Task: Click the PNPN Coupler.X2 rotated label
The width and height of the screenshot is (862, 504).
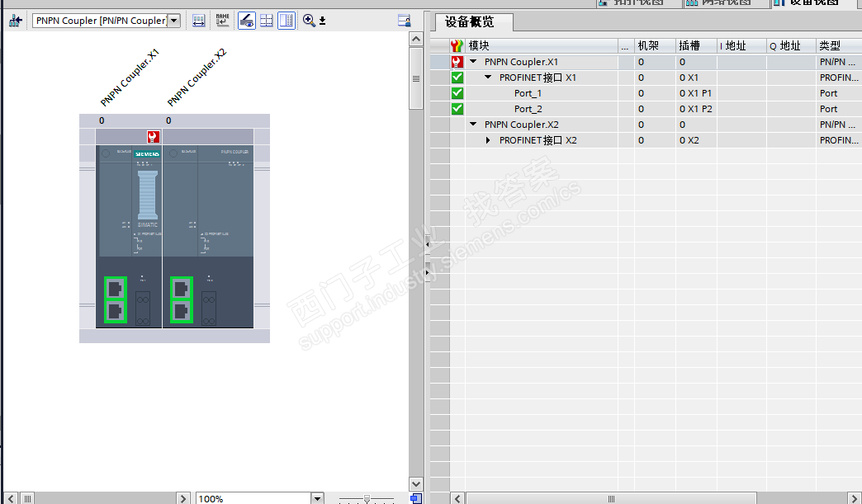Action: (x=197, y=78)
